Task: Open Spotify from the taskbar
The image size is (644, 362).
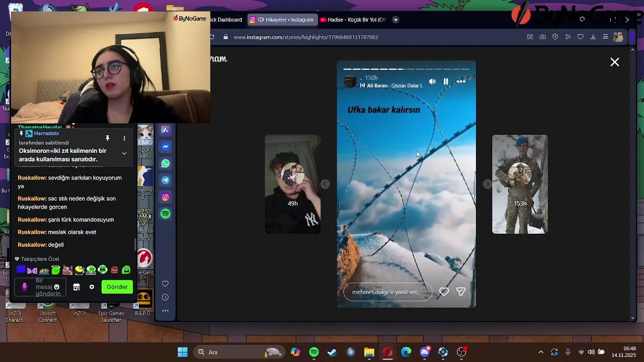Action: coord(314,352)
